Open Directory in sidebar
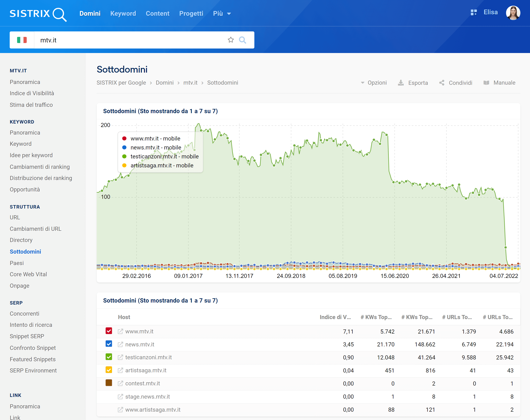 click(21, 240)
